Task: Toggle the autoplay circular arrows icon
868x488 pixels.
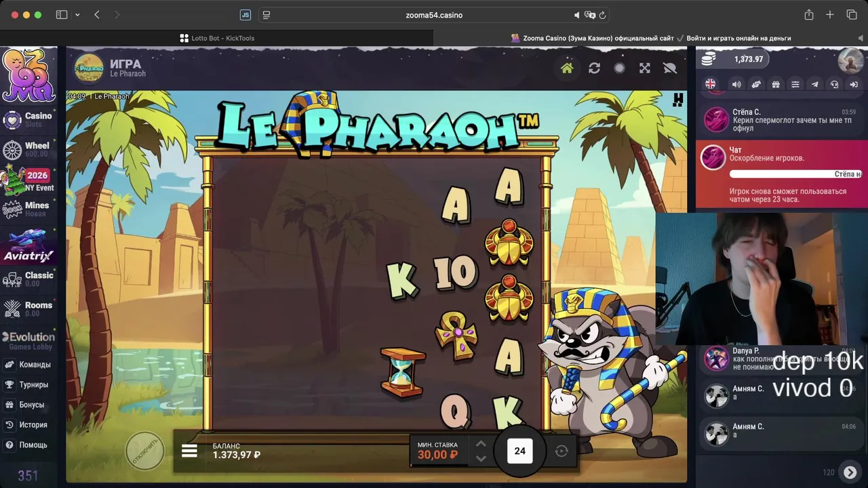Action: pos(561,451)
